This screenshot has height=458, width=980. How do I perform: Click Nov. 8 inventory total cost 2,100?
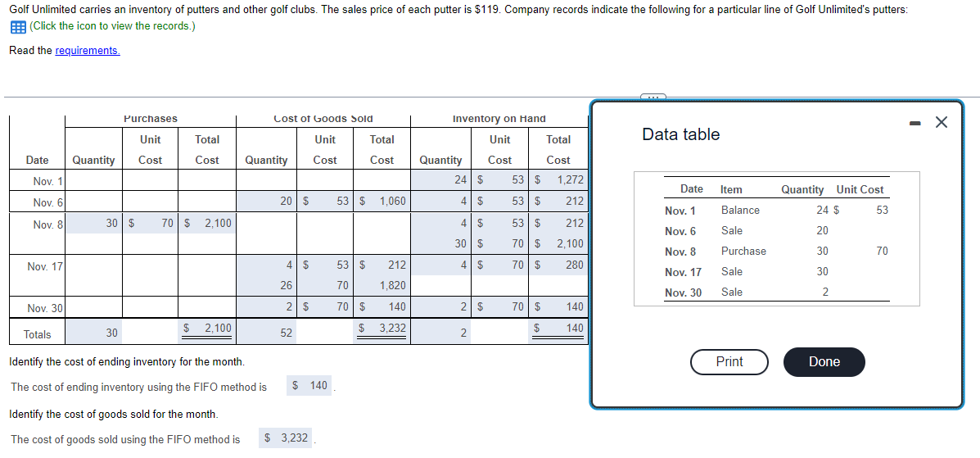[x=559, y=243]
